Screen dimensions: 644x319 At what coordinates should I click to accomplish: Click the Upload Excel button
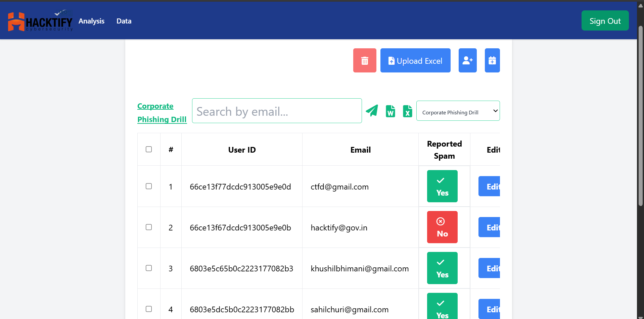(415, 60)
